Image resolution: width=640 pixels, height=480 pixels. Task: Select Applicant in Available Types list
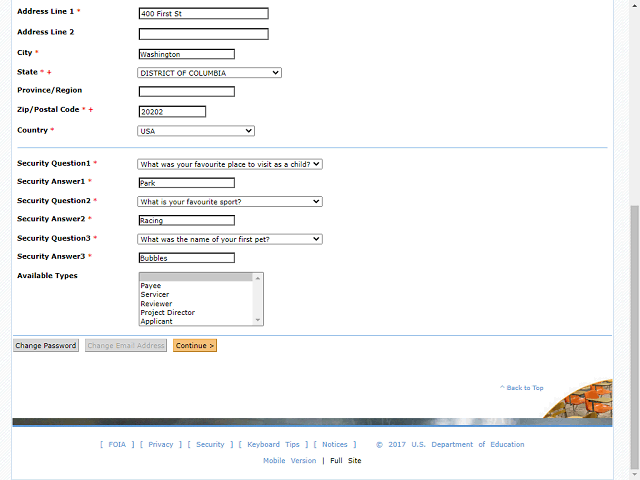(196, 321)
